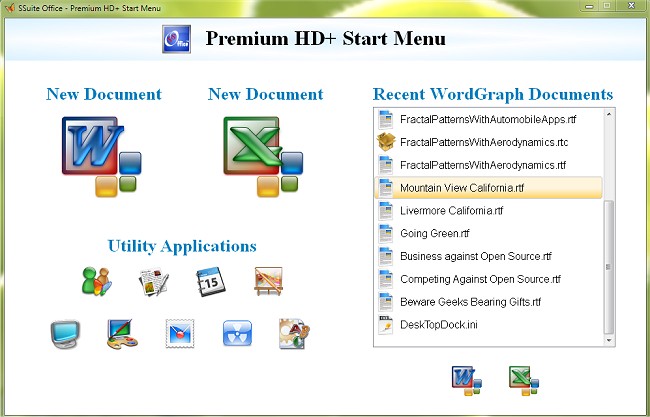Image resolution: width=650 pixels, height=417 pixels.
Task: Open the two-people messenger utility icon
Action: click(96, 282)
